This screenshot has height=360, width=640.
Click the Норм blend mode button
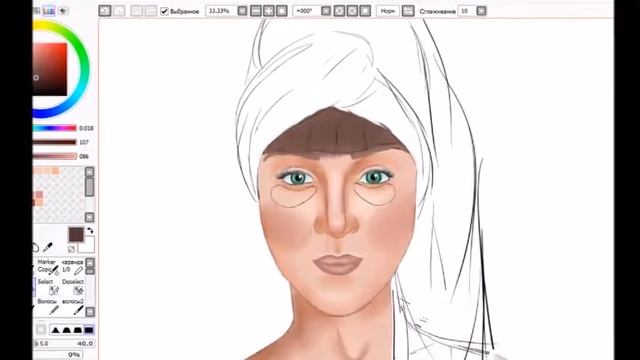(387, 11)
